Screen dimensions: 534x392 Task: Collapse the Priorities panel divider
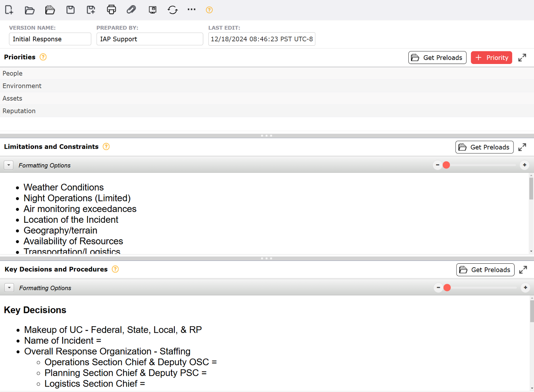click(266, 135)
